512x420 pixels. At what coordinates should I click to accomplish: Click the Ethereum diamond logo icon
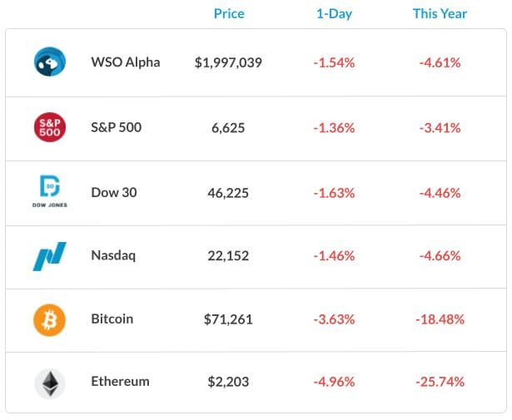(49, 383)
